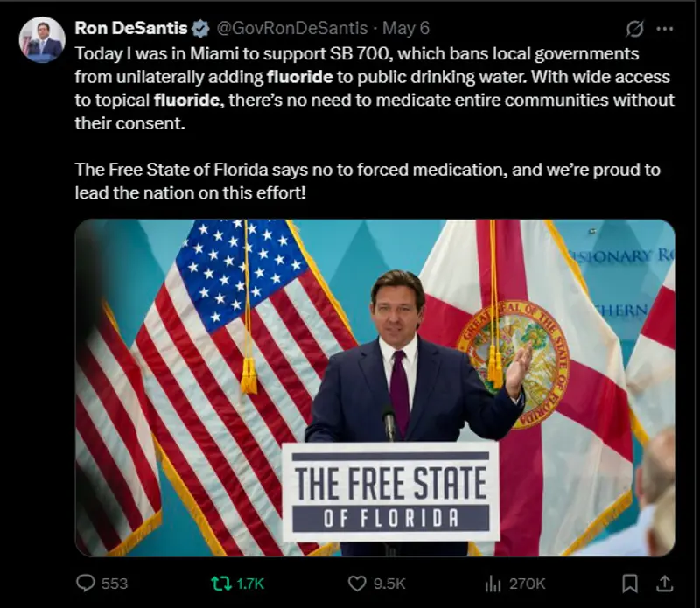This screenshot has height=608, width=700.
Task: Bookmark this post
Action: [x=629, y=583]
